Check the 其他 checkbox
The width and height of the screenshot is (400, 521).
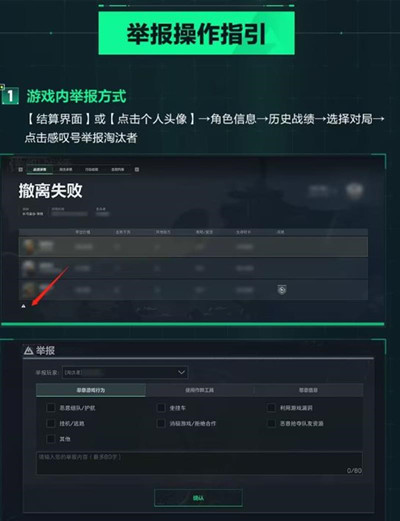51,439
